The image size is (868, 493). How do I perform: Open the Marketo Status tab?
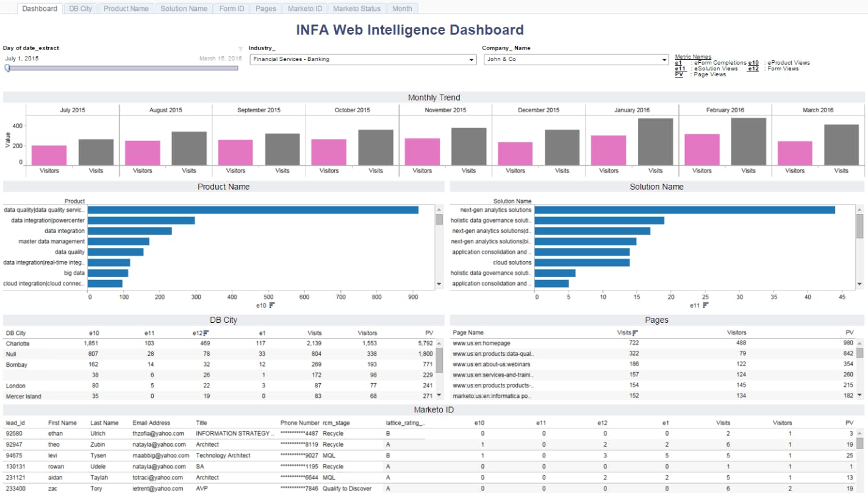tap(357, 9)
